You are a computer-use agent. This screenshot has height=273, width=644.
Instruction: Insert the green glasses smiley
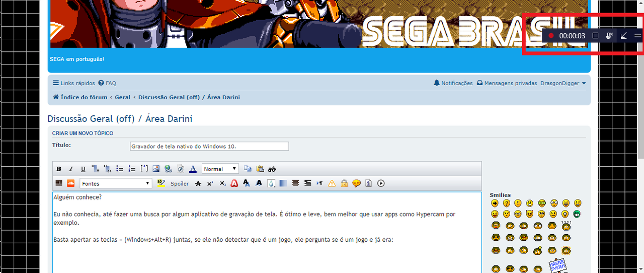click(x=542, y=203)
